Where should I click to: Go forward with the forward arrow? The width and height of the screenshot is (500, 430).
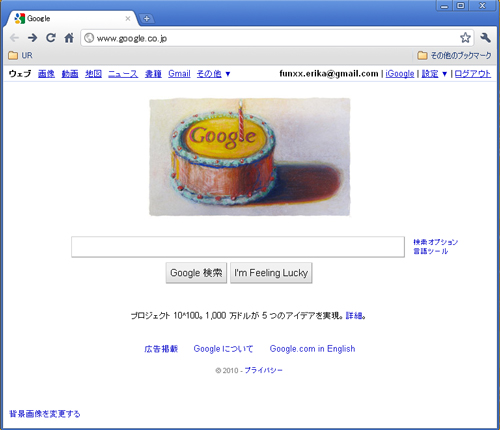click(x=32, y=38)
